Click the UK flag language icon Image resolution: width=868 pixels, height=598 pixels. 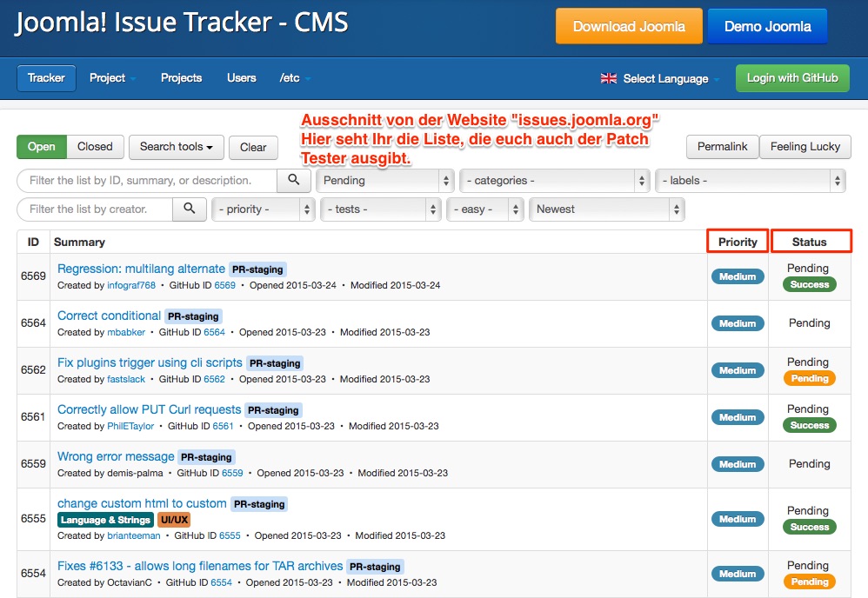coord(608,78)
